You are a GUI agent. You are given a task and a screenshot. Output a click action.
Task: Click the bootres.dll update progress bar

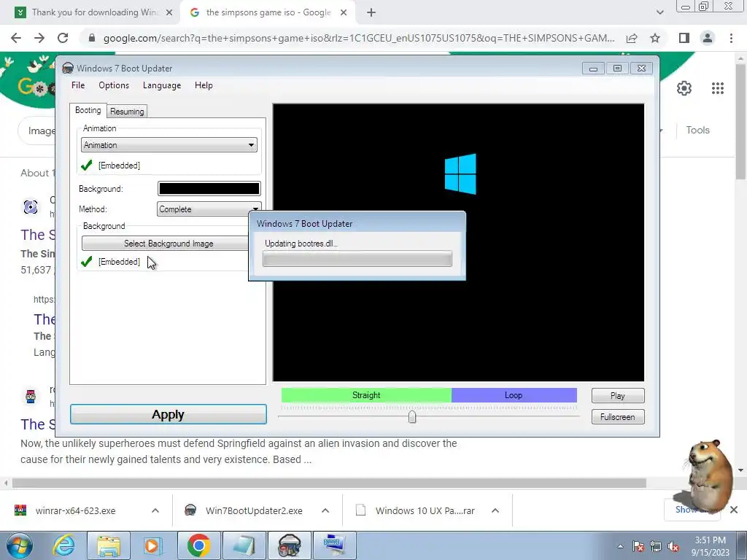click(x=357, y=259)
